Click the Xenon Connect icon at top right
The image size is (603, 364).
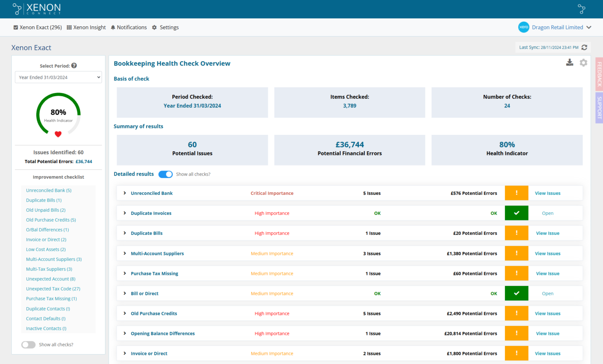point(581,9)
